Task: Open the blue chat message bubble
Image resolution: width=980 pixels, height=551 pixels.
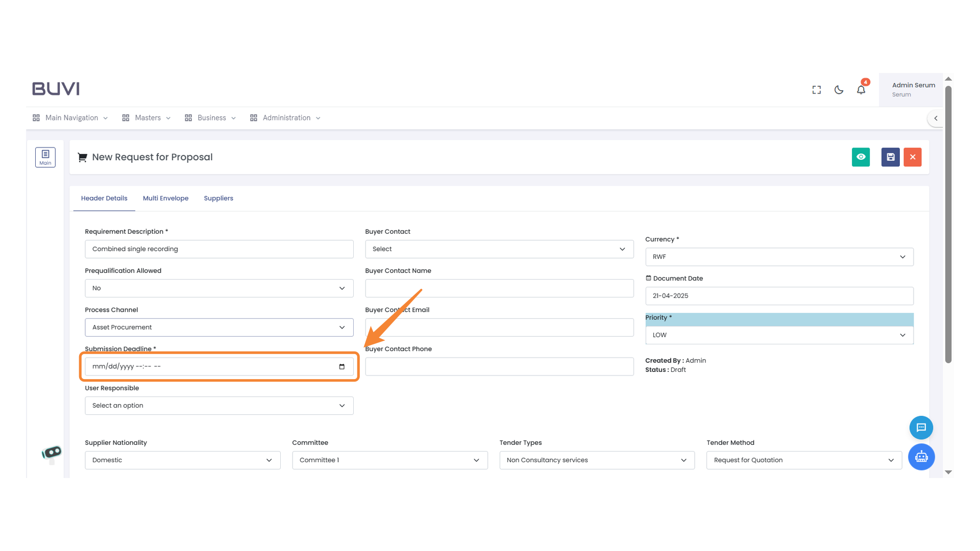Action: point(921,428)
